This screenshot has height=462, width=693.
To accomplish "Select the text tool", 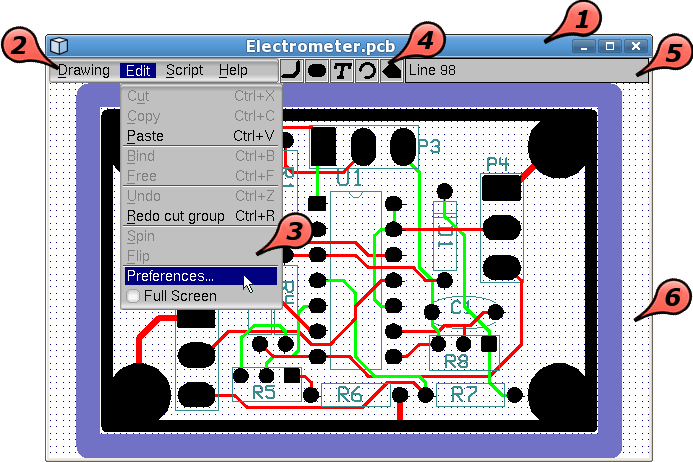I will [x=343, y=70].
